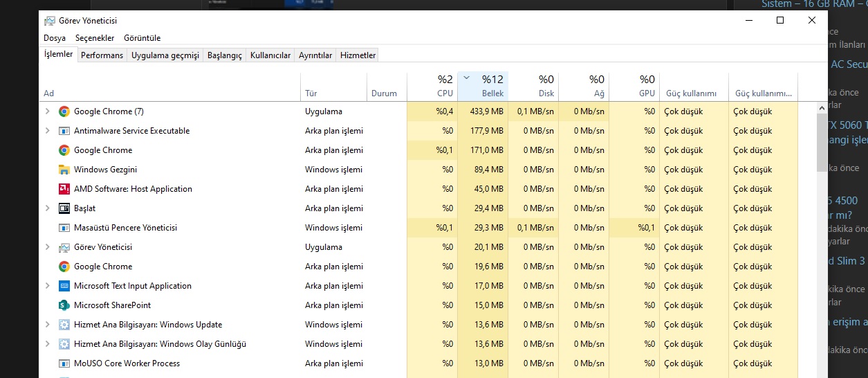
Task: Click the 45,0 MB memory cell
Action: [483, 189]
